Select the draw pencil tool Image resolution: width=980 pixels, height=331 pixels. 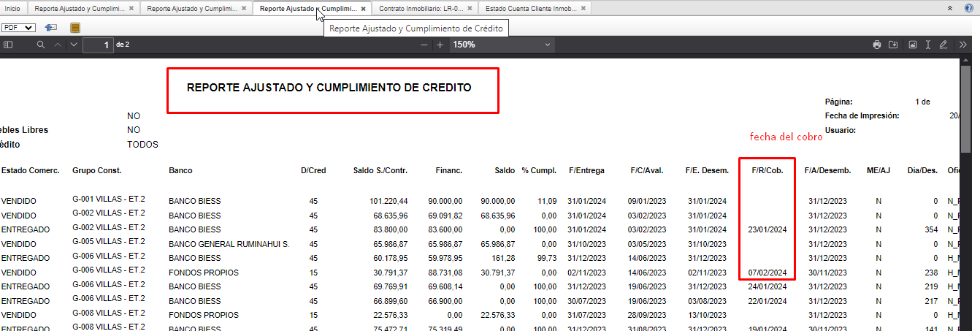(943, 45)
